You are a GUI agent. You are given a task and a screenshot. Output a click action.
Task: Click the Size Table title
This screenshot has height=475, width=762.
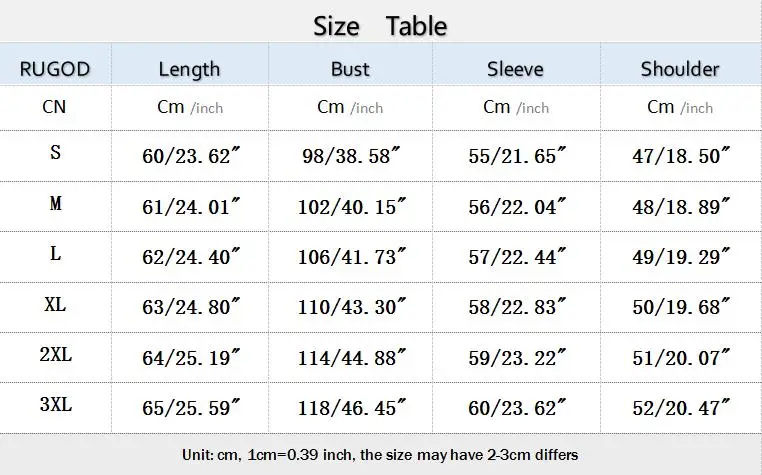point(380,25)
